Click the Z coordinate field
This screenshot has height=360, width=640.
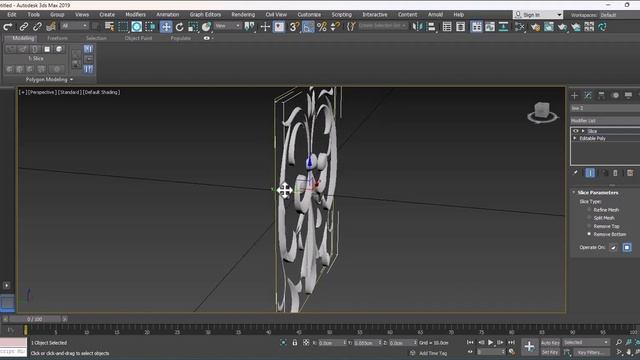tap(402, 343)
